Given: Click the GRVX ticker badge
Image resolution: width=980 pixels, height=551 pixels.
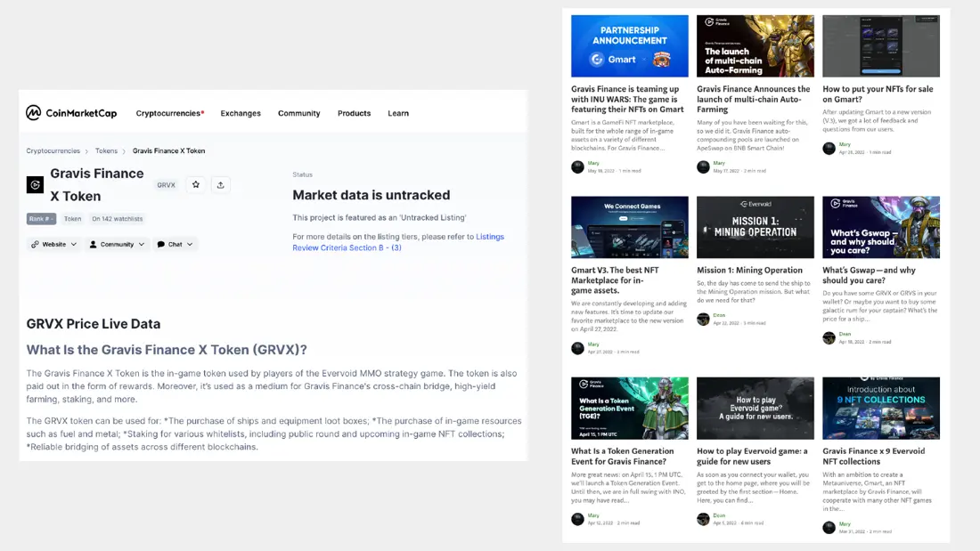Looking at the screenshot, I should tap(167, 185).
